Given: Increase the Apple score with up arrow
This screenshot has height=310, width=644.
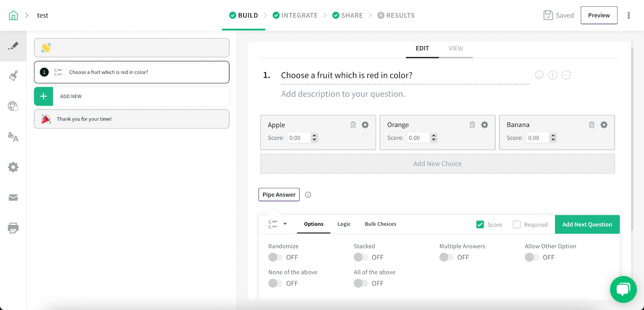Looking at the screenshot, I should (314, 135).
